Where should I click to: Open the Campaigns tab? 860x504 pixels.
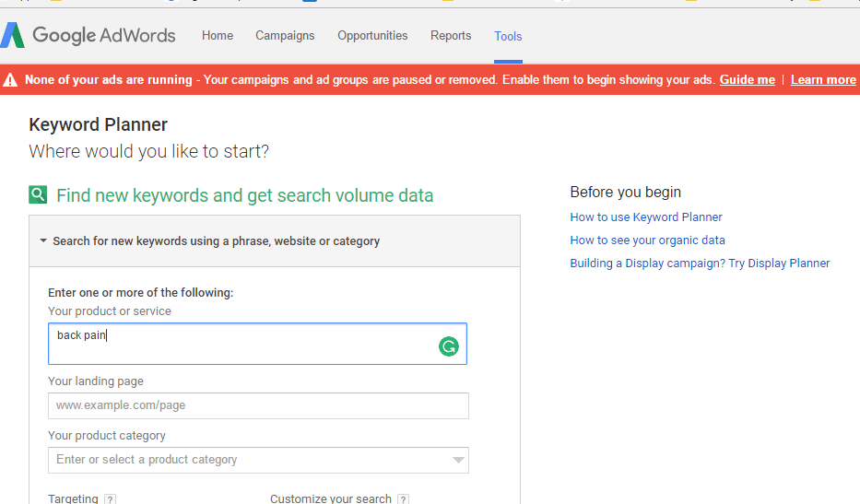[285, 36]
